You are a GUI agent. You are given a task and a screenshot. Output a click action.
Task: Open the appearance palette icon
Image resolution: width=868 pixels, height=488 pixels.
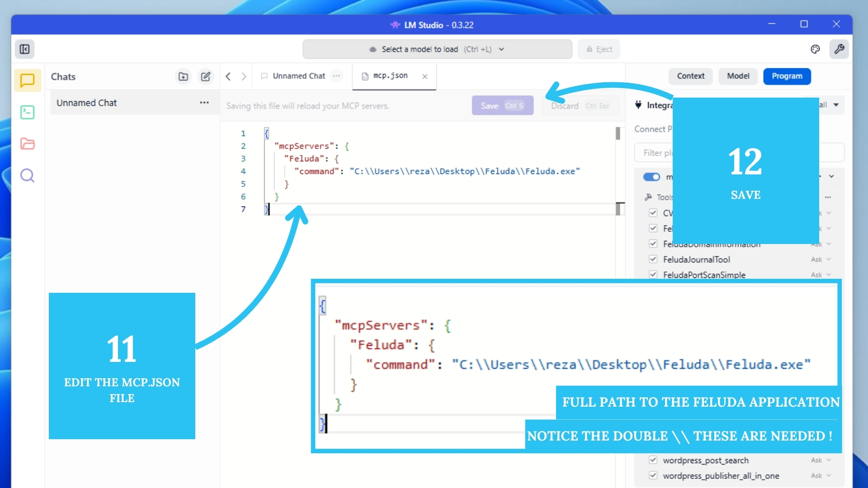[x=815, y=49]
